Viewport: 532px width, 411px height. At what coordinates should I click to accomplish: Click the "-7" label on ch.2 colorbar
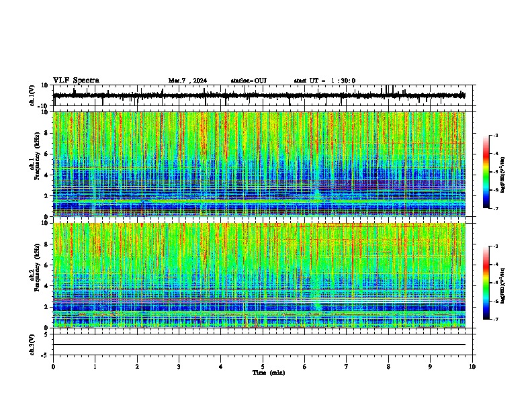[x=496, y=319]
